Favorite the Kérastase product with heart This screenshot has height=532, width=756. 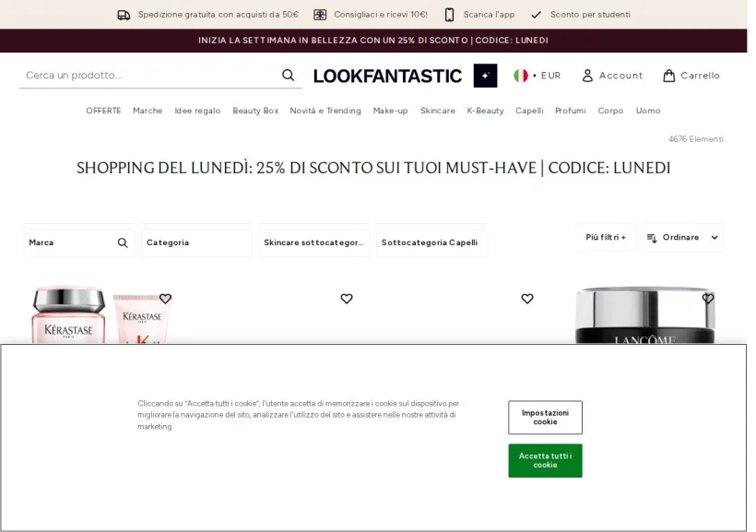165,299
